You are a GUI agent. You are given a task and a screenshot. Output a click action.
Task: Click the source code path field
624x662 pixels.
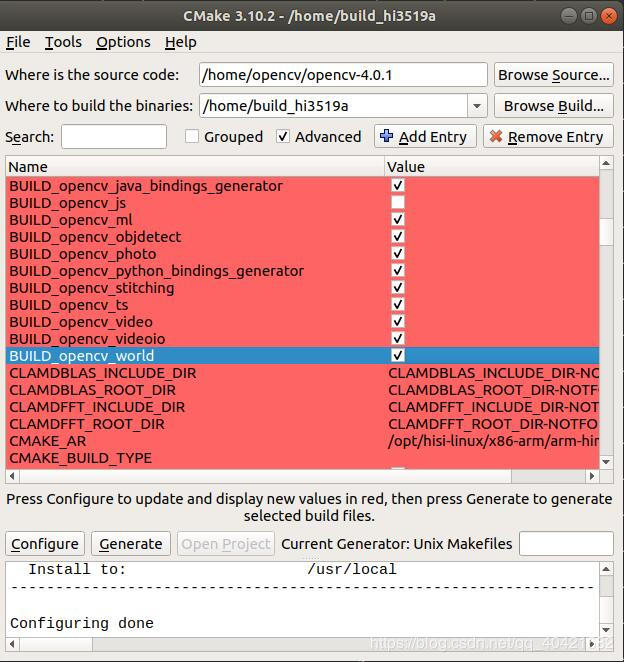pyautogui.click(x=343, y=75)
